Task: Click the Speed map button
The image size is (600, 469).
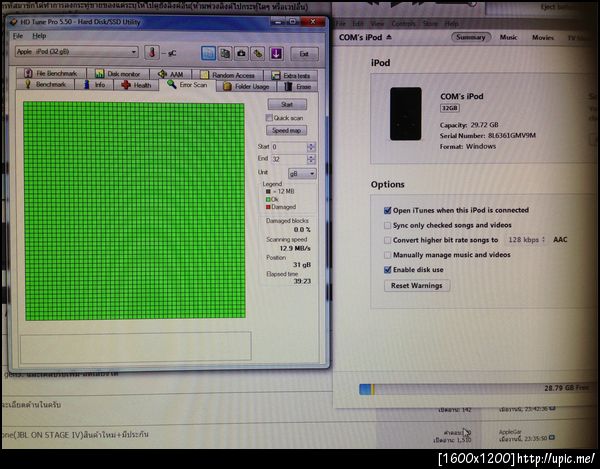Action: pyautogui.click(x=287, y=130)
